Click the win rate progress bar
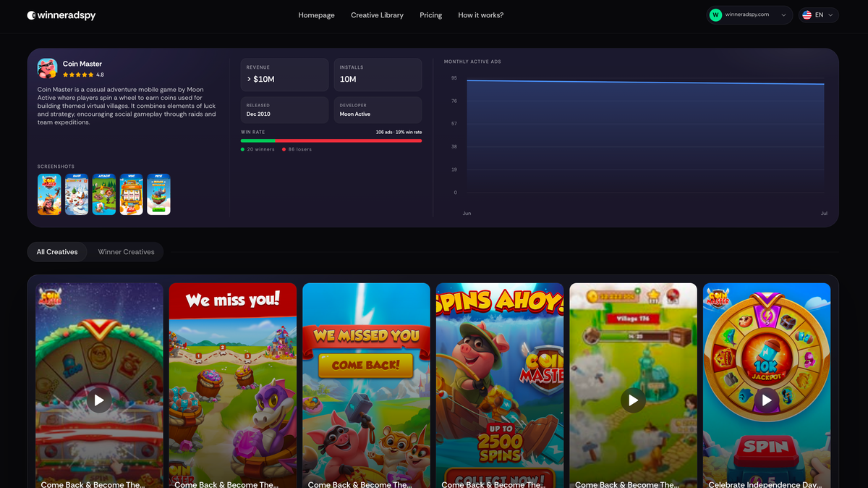 pos(331,141)
